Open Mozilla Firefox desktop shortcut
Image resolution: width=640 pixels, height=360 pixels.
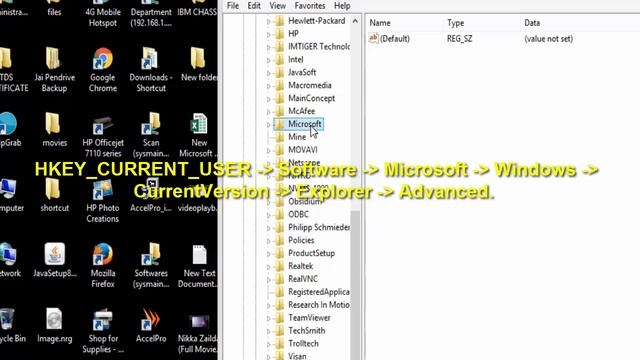[102, 255]
